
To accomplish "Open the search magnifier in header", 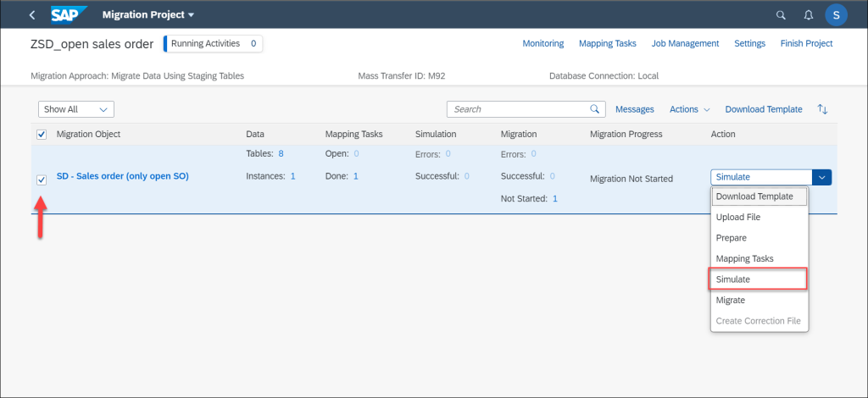I will (781, 15).
